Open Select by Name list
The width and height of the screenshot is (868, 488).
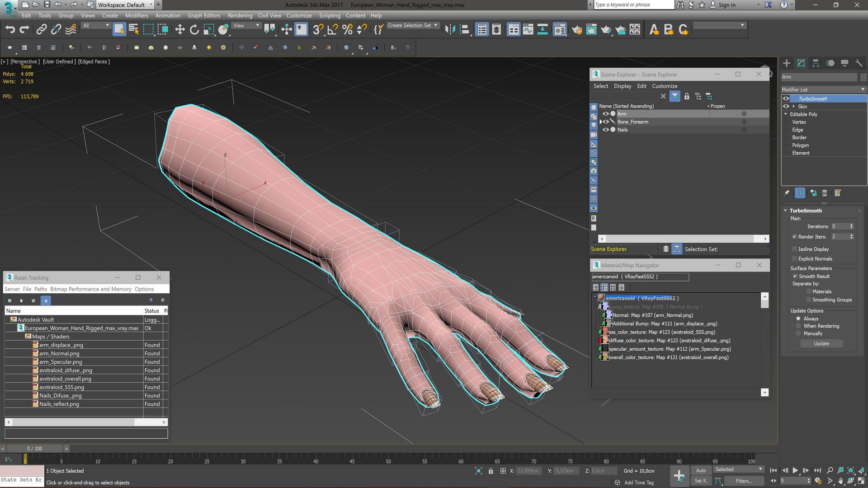[x=134, y=29]
